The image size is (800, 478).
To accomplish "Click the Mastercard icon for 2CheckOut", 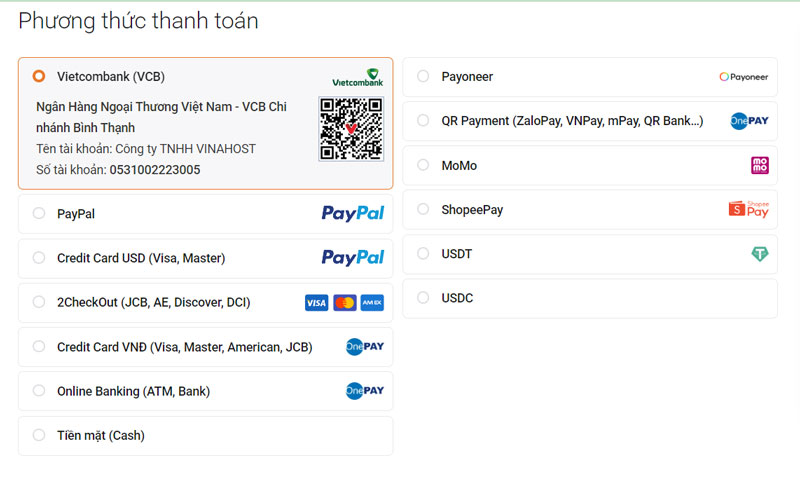I will tap(344, 302).
